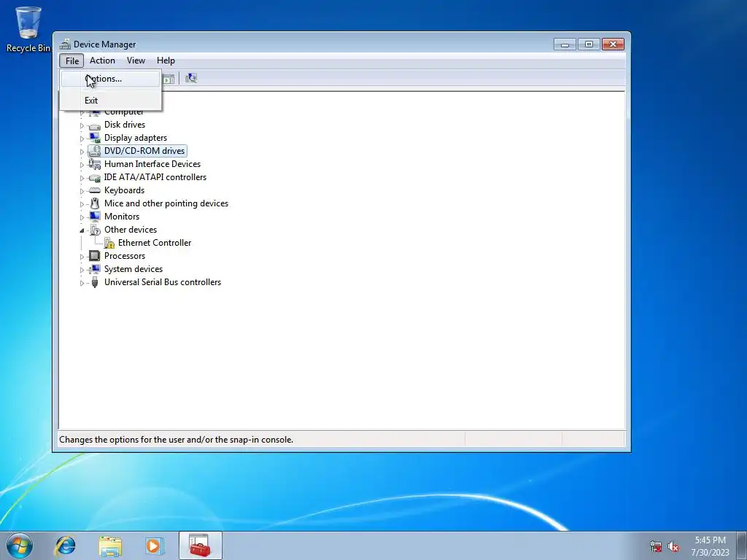Expand the Universal Serial Bus controllers arrow
The height and width of the screenshot is (560, 747).
click(x=82, y=283)
